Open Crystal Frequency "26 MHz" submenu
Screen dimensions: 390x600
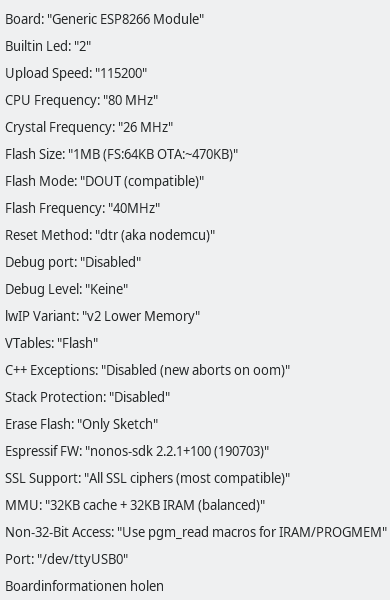point(195,127)
